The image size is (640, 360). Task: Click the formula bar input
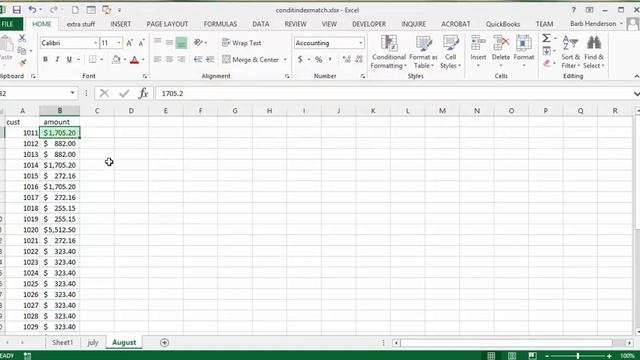pyautogui.click(x=394, y=93)
